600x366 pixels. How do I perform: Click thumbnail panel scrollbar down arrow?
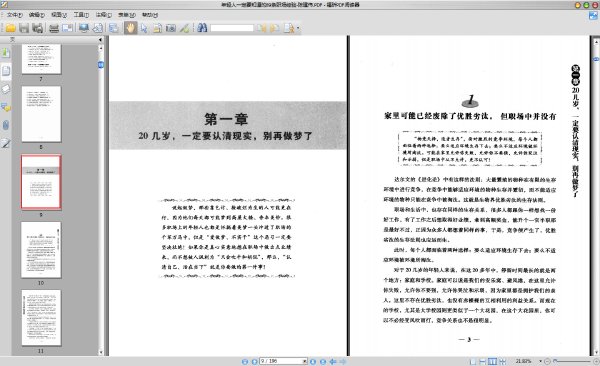(101, 352)
